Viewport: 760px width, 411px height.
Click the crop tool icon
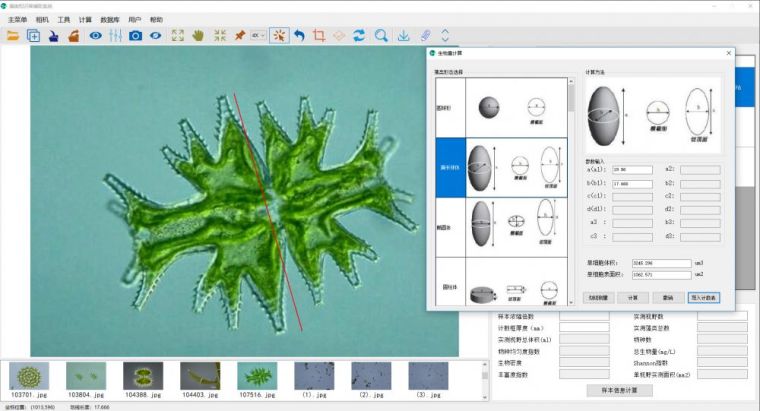[x=319, y=35]
